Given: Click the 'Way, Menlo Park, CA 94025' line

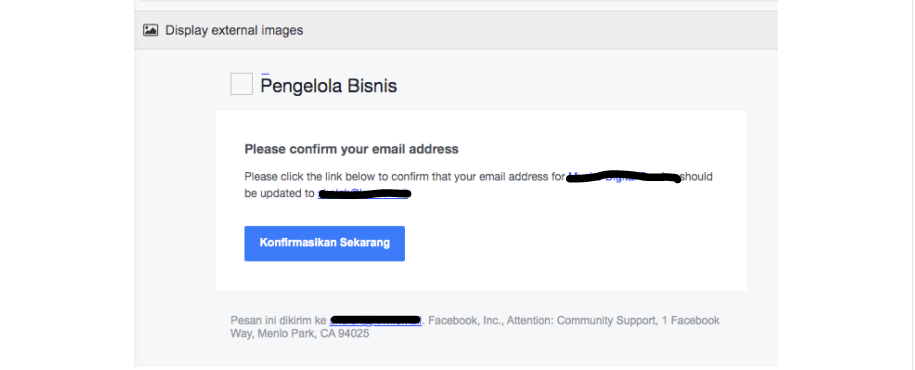Looking at the screenshot, I should [300, 334].
